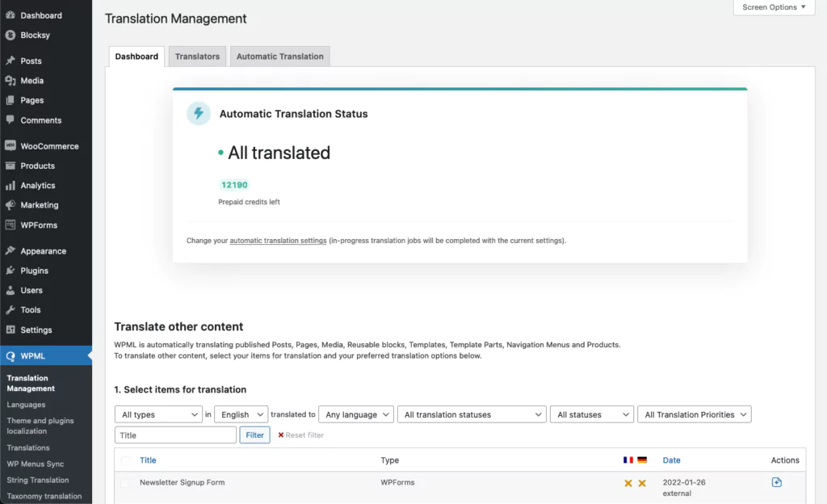Click the Newsletter Signup Form title
The width and height of the screenshot is (827, 504).
(182, 482)
